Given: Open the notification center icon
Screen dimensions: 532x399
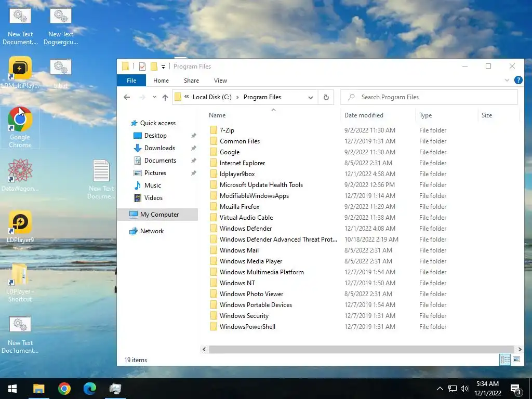Looking at the screenshot, I should pyautogui.click(x=516, y=389).
